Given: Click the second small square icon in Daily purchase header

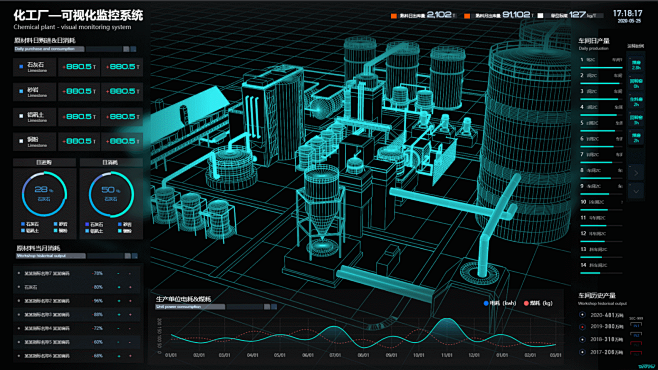Looking at the screenshot, I should click(133, 49).
